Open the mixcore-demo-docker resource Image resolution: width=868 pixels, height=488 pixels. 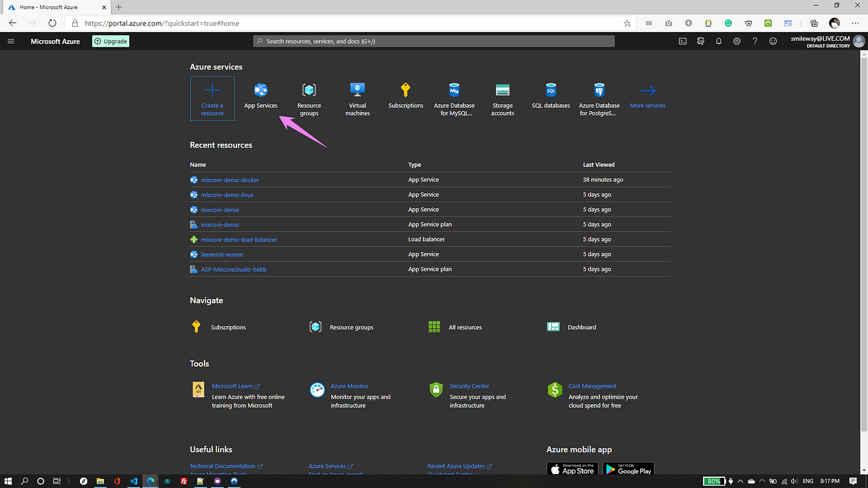(x=230, y=179)
